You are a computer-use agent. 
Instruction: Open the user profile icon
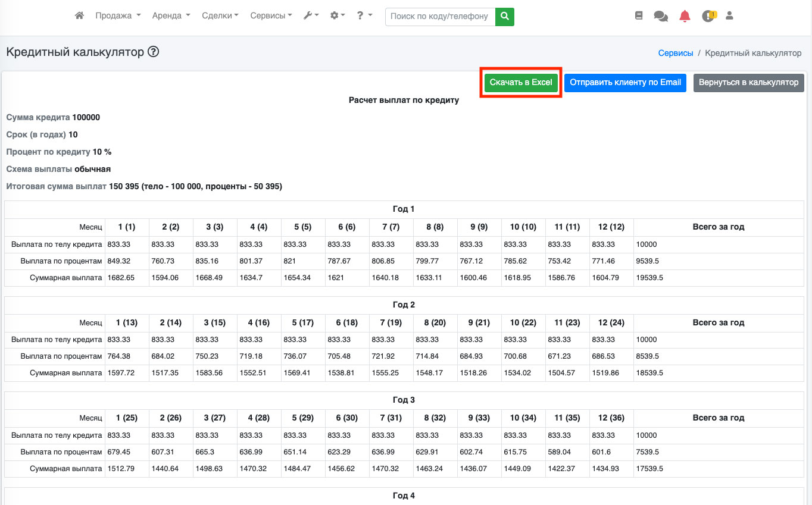click(x=730, y=16)
